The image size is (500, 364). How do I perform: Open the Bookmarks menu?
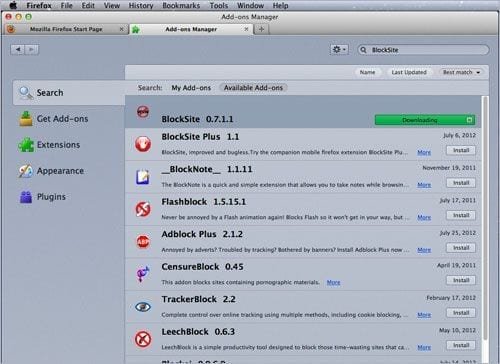[x=181, y=5]
